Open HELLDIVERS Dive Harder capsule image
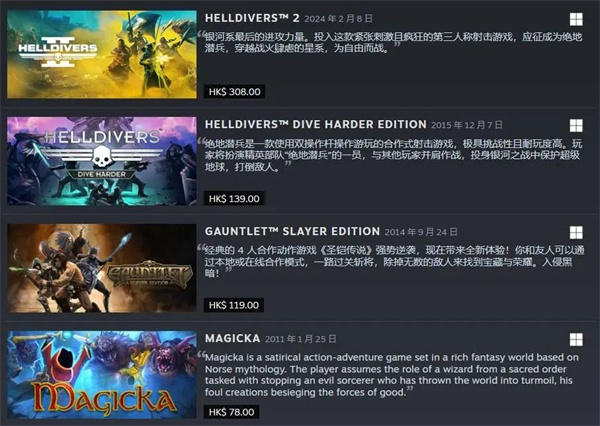The width and height of the screenshot is (600, 426). pyautogui.click(x=102, y=161)
